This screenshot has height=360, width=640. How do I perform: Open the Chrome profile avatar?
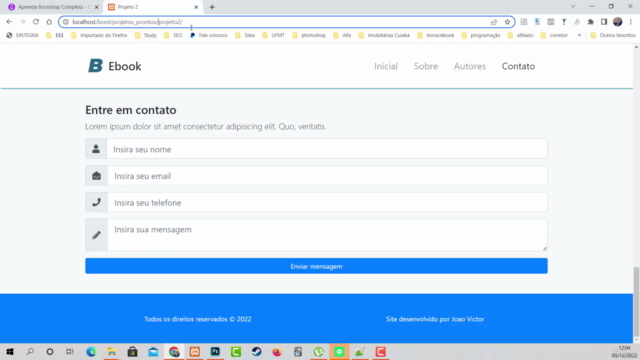[x=618, y=22]
